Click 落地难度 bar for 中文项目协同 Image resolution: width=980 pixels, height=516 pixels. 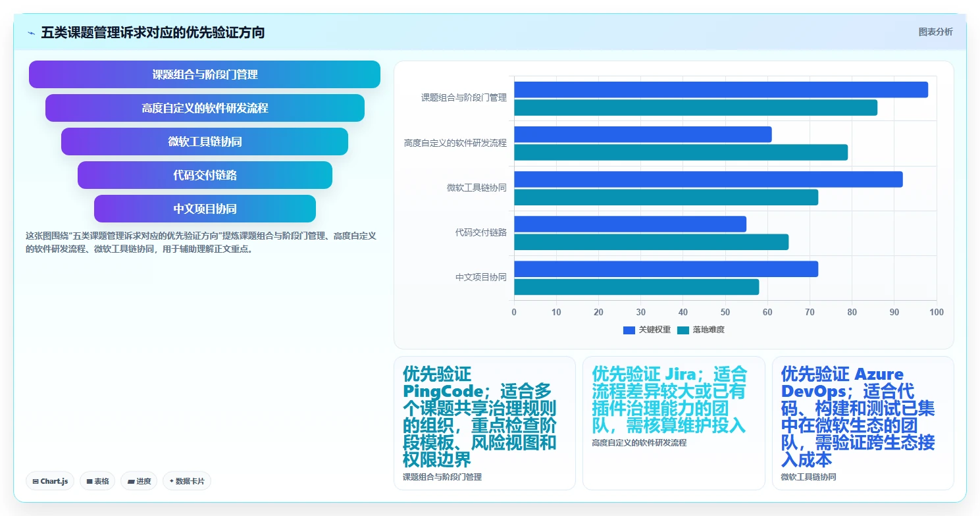pyautogui.click(x=636, y=287)
